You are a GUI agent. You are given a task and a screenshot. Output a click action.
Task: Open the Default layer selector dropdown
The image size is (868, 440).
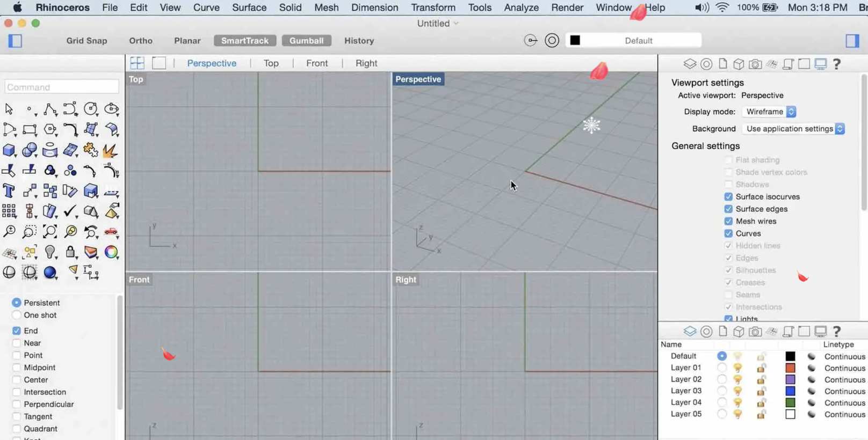pyautogui.click(x=634, y=41)
